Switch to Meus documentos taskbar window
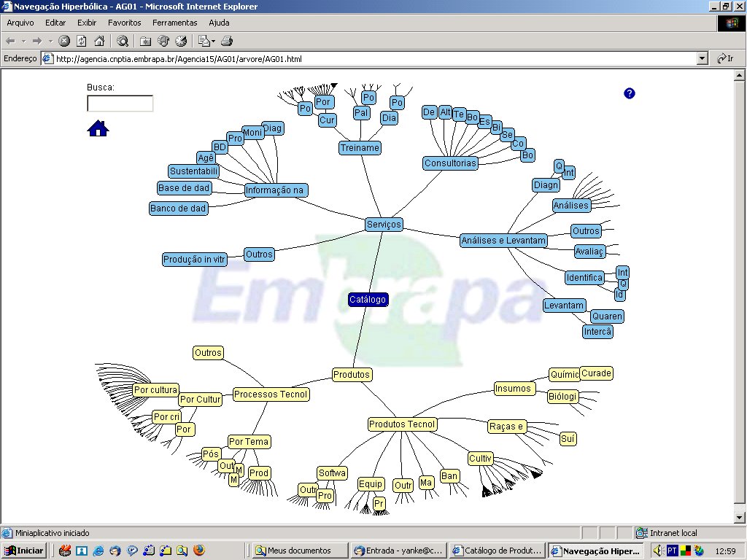The width and height of the screenshot is (747, 560). coord(299,551)
